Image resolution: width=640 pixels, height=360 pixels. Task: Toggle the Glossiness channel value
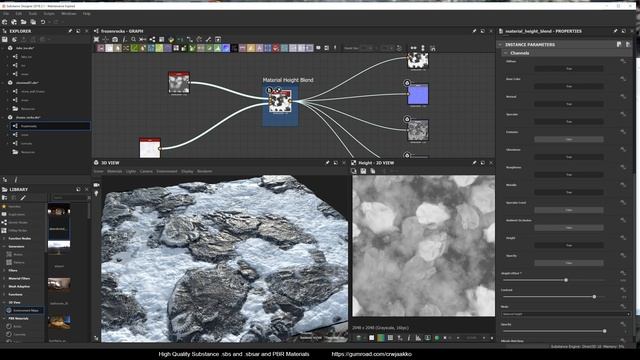(x=569, y=157)
